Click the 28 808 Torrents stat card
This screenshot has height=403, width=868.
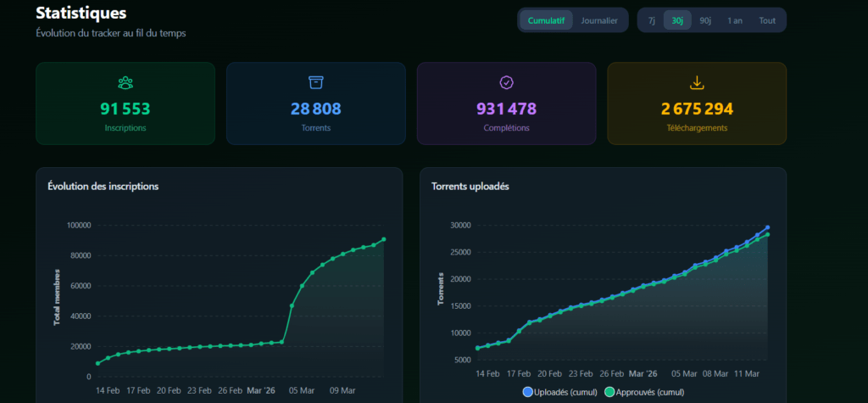315,104
